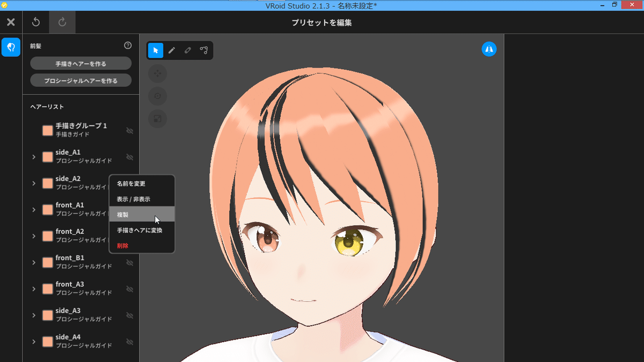Click the 手描きヘアーを作る button
Image resolution: width=644 pixels, height=362 pixels.
point(80,63)
